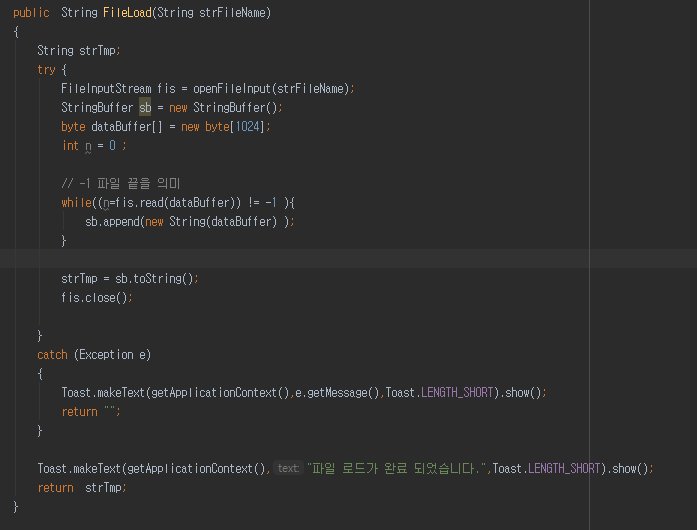This screenshot has height=530, width=697.
Task: Click the 'try' keyword
Action: click(46, 70)
